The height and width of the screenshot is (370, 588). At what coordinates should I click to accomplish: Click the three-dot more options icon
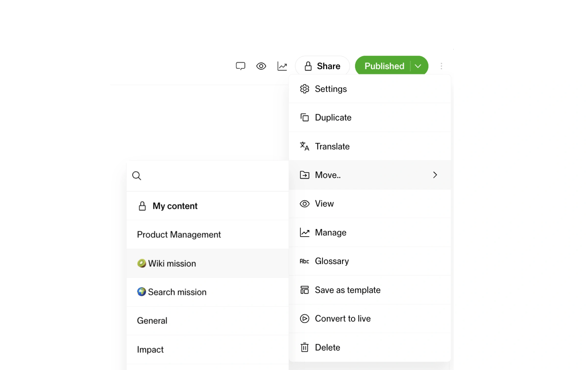(x=441, y=66)
